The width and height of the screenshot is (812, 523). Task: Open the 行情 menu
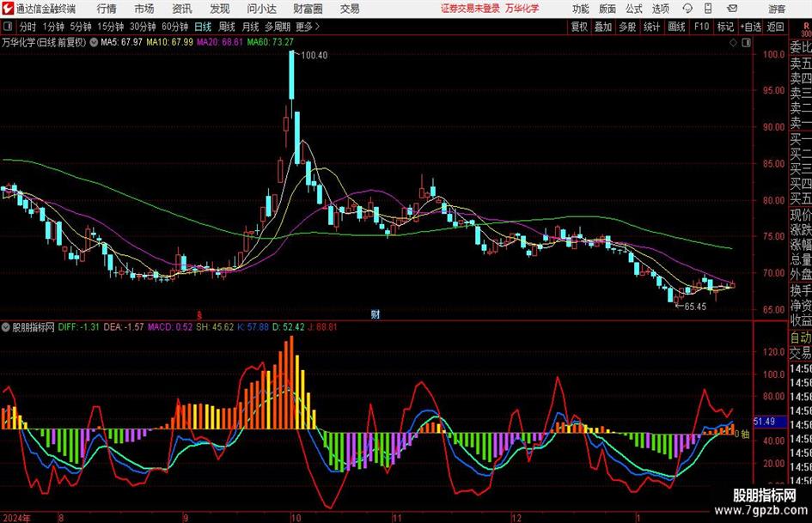pyautogui.click(x=107, y=9)
